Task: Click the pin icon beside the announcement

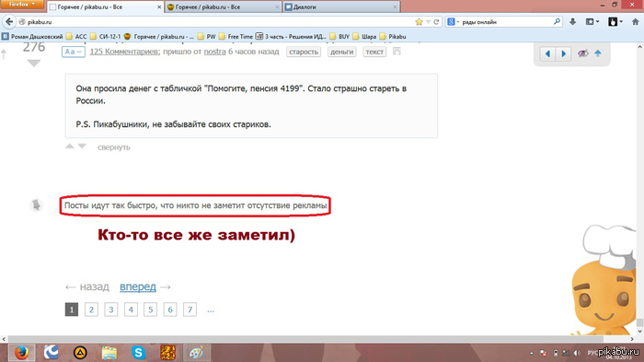Action: pyautogui.click(x=36, y=204)
